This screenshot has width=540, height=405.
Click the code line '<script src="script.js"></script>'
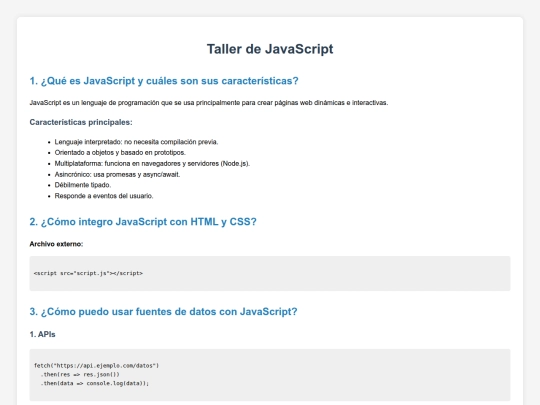click(88, 273)
